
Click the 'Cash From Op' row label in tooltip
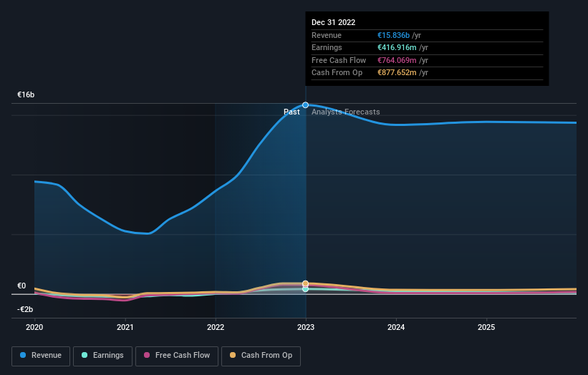pos(337,73)
